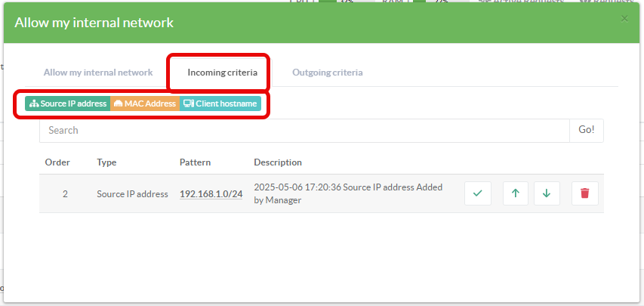Delete the 192.168.1.0/24 rule using the trash icon

point(584,193)
